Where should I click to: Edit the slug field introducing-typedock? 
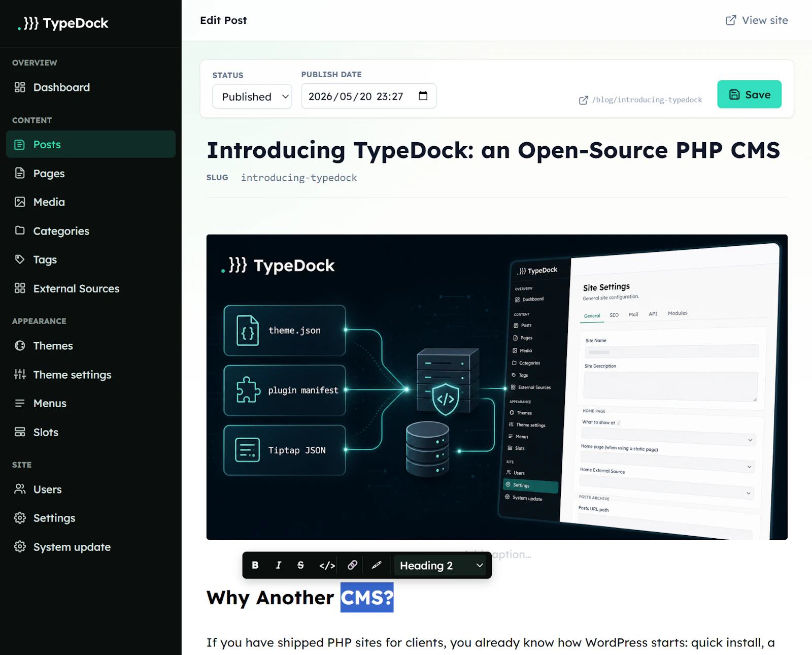299,178
